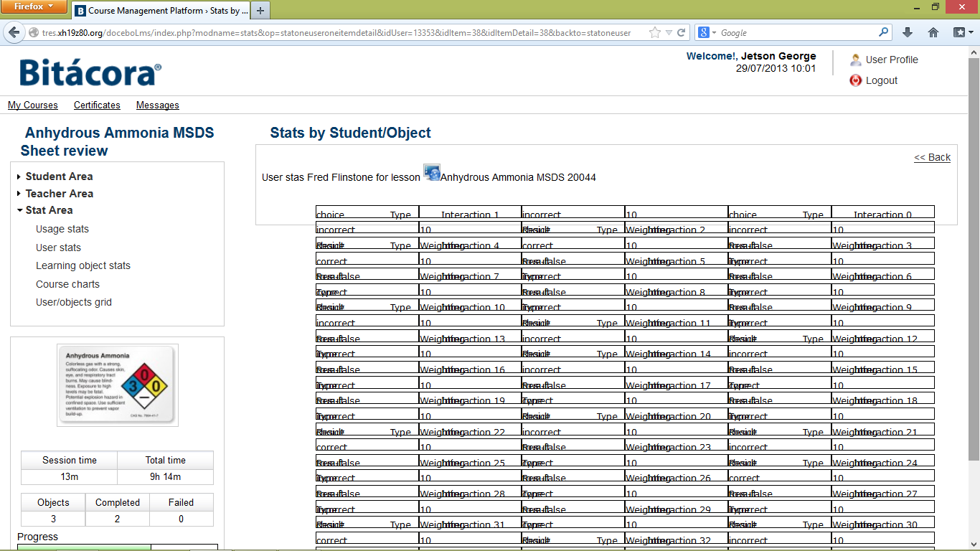The image size is (980, 551).
Task: Go to Messages in the top menu
Action: [157, 105]
